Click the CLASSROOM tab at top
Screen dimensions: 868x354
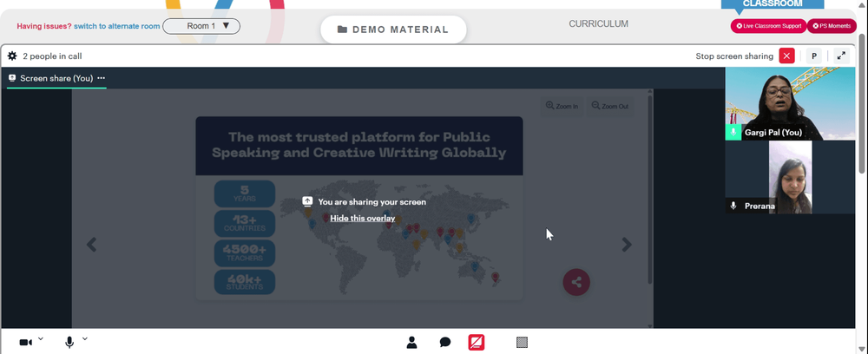click(773, 4)
